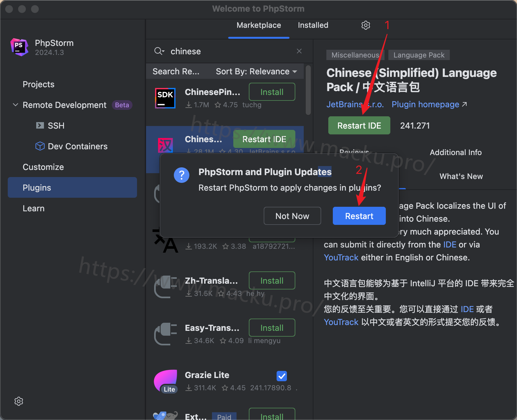The width and height of the screenshot is (517, 420).
Task: Click the Miscellaneous tag
Action: 355,55
